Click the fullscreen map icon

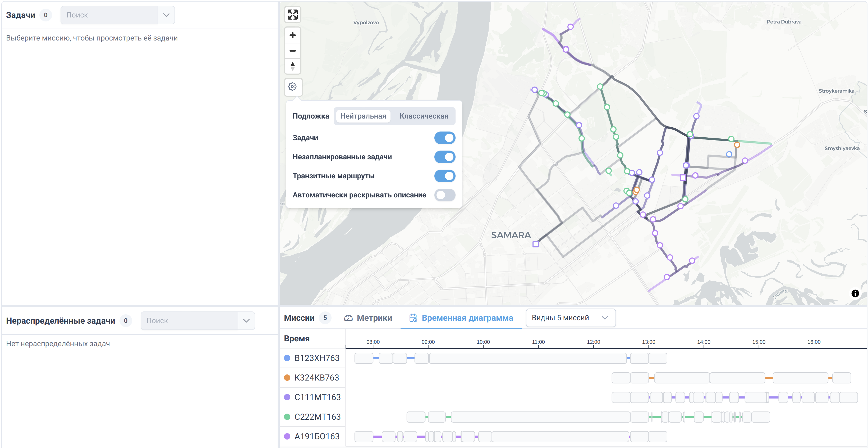tap(292, 15)
